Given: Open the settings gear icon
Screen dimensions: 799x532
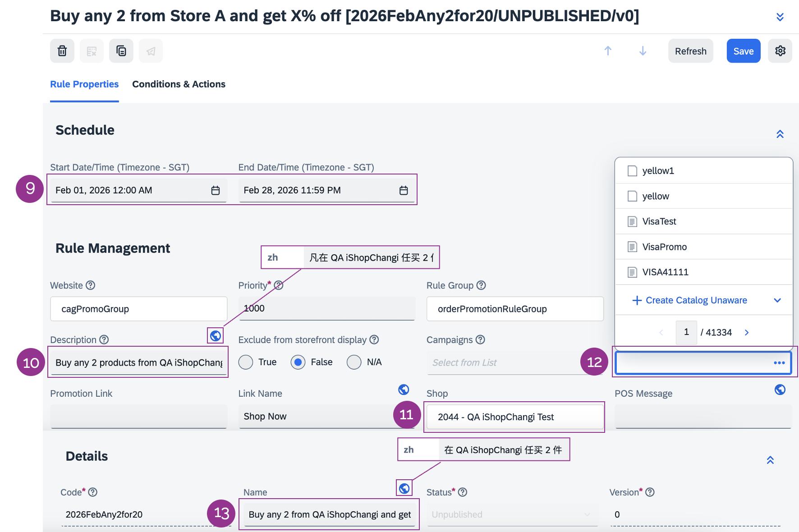Looking at the screenshot, I should [780, 51].
